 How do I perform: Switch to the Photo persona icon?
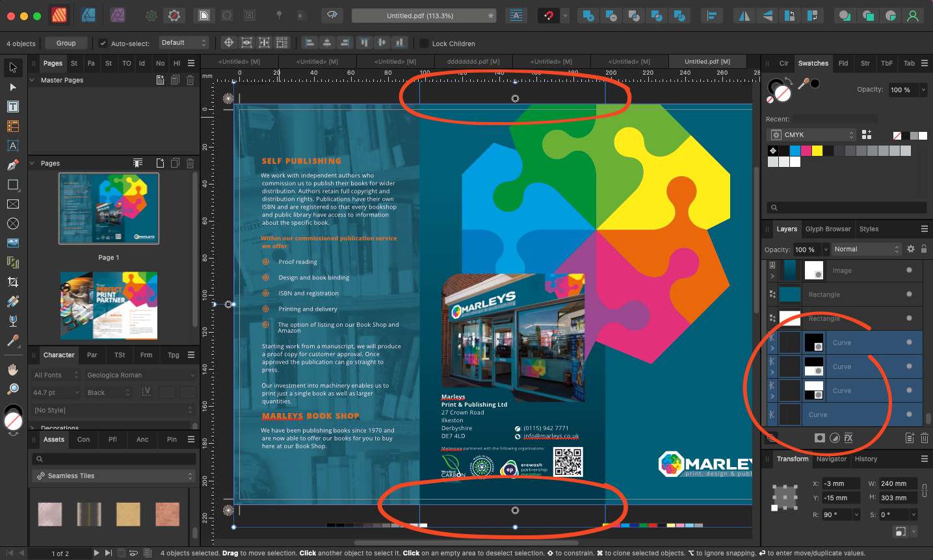click(x=118, y=16)
